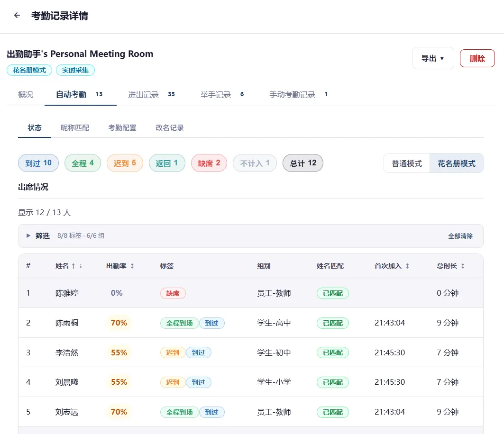Toggle the 缺席 2 filter chip
This screenshot has height=434, width=504.
[x=209, y=163]
